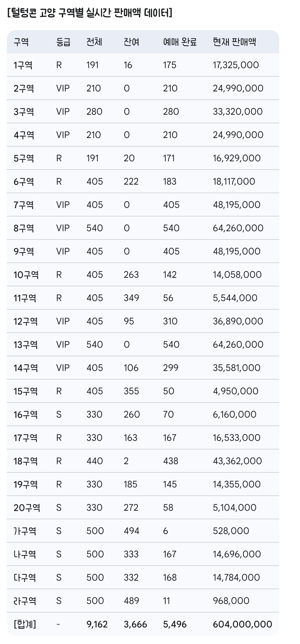Select the 6구역 row label
The width and height of the screenshot is (300, 644).
coord(24,182)
